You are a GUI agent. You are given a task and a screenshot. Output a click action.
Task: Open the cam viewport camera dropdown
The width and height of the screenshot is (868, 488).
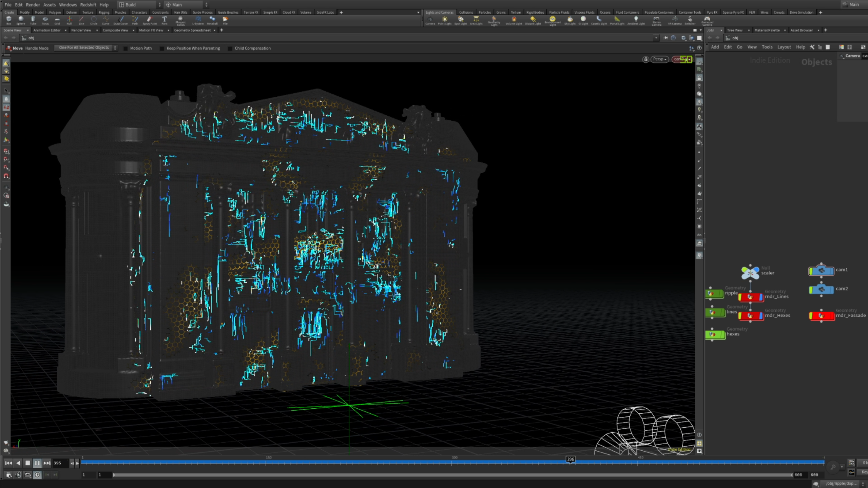point(681,59)
